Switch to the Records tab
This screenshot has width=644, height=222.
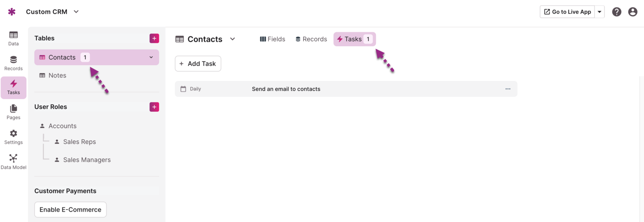[311, 39]
